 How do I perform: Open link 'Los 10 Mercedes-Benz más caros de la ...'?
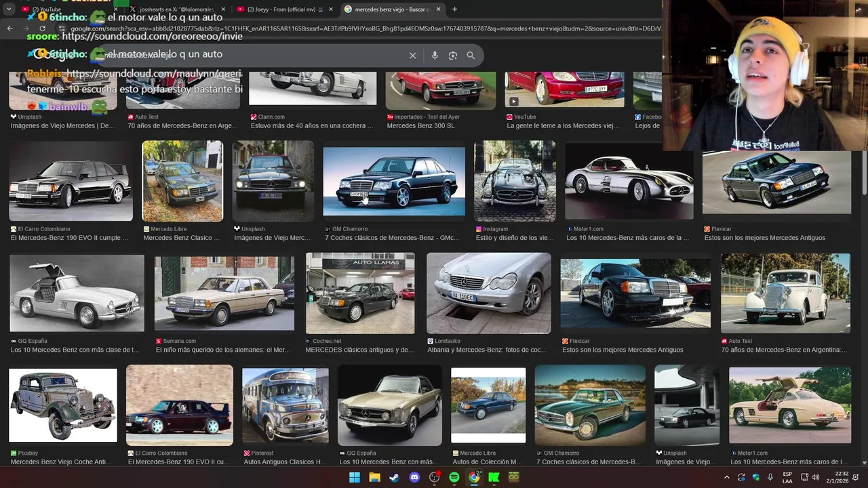627,238
